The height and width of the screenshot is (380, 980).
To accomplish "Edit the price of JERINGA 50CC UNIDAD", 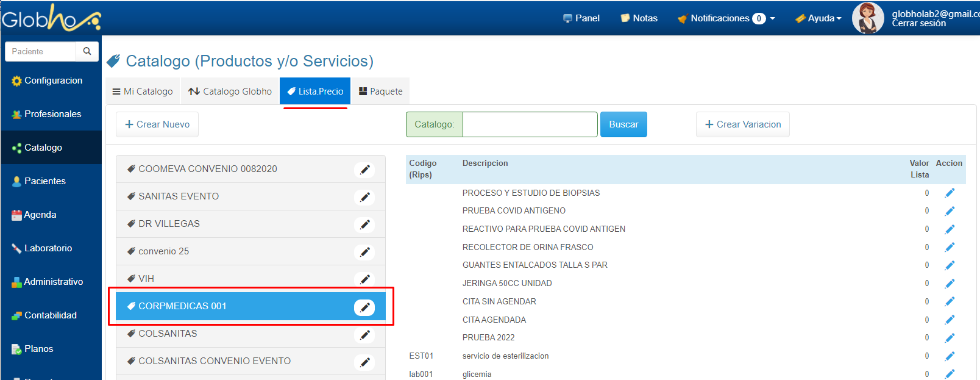I will (x=950, y=284).
